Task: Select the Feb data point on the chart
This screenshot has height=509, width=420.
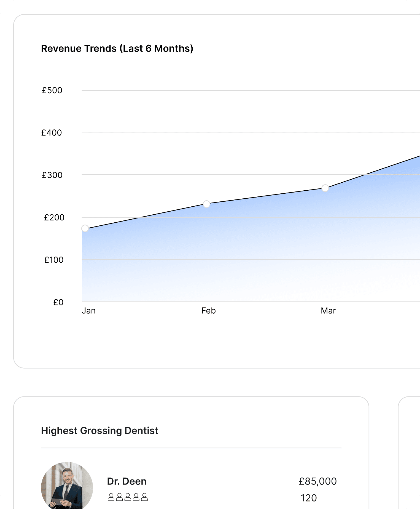Action: 206,204
